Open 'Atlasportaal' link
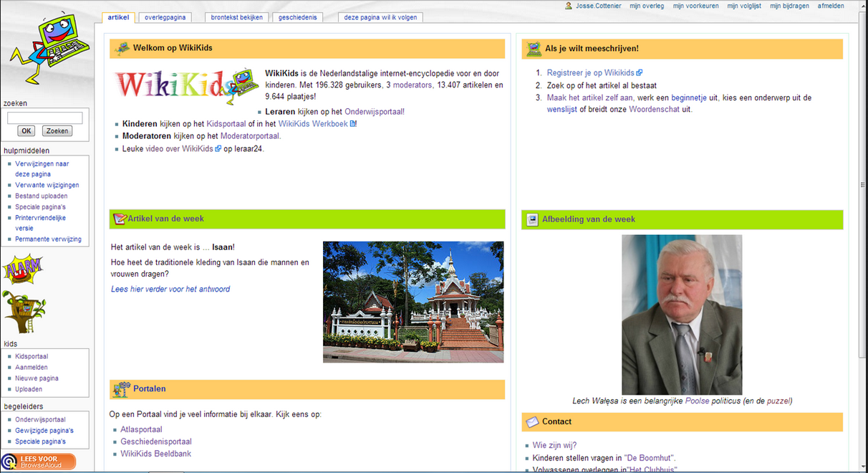This screenshot has height=473, width=868. click(141, 430)
